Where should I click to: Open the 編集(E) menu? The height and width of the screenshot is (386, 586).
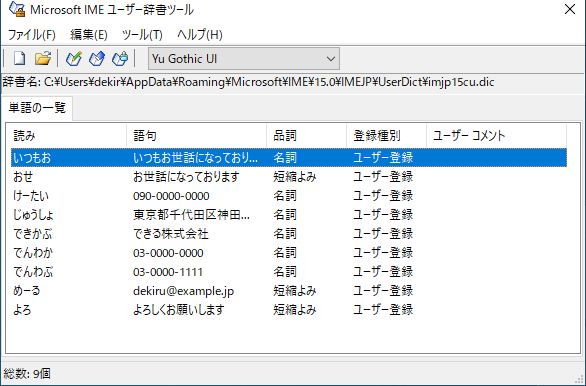pyautogui.click(x=89, y=35)
